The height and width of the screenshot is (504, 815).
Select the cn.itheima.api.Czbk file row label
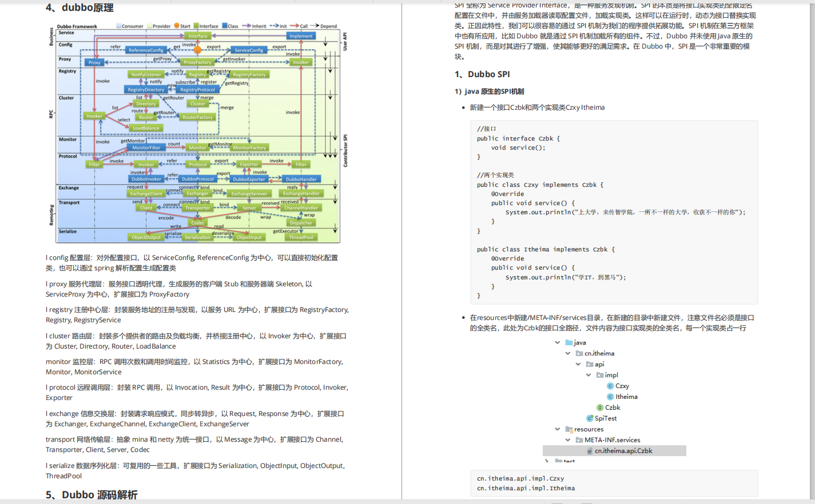[623, 451]
